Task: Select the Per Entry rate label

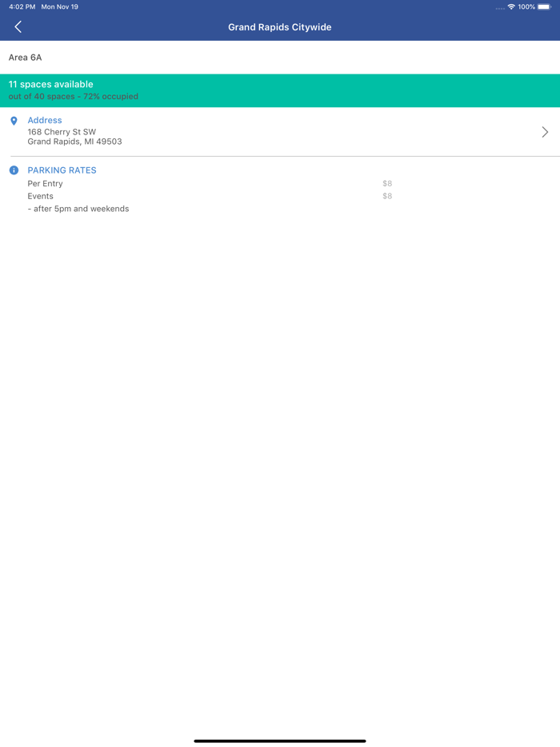Action: pos(46,183)
